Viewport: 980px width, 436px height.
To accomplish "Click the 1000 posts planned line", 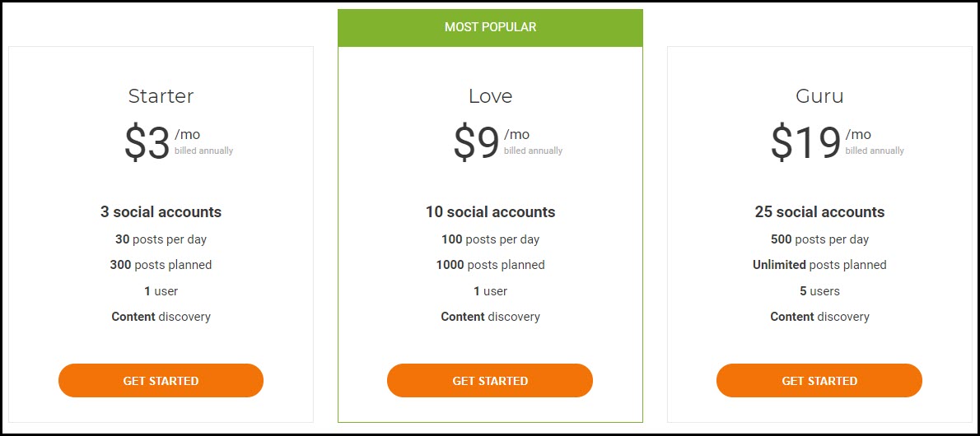I will (x=491, y=265).
